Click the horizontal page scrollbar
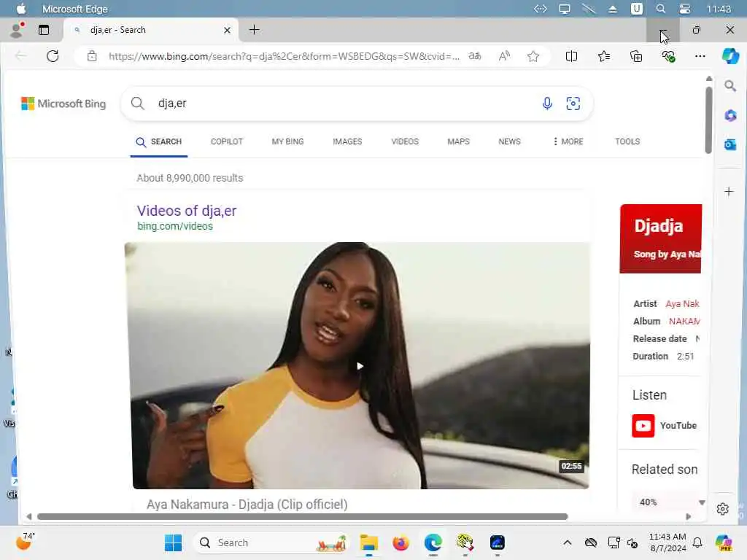 (303, 517)
